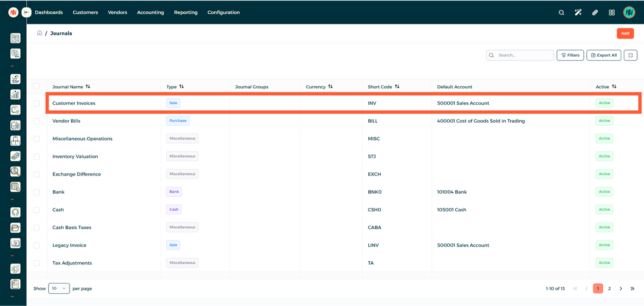Tick the checkbox for Cash journal
The height and width of the screenshot is (306, 644).
[36, 210]
